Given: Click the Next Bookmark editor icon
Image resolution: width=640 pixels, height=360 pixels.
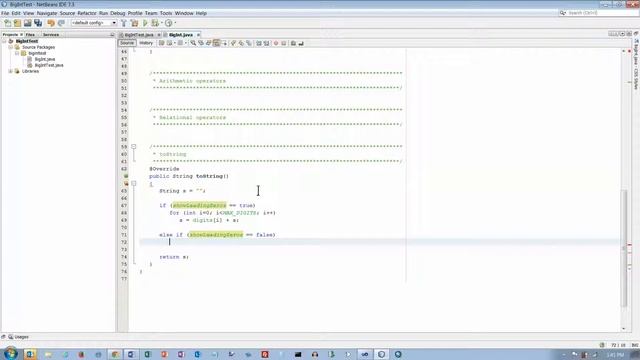Looking at the screenshot, I should pyautogui.click(x=241, y=43).
